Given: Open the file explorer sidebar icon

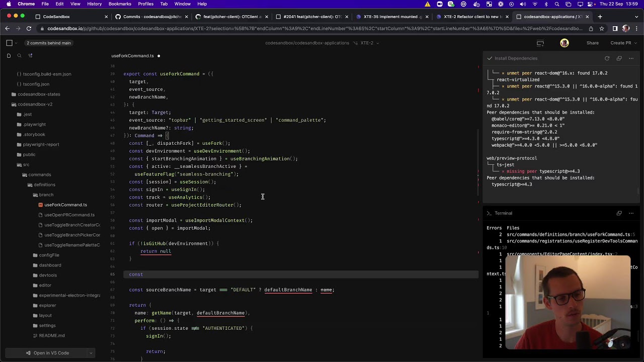Looking at the screenshot, I should [x=9, y=56].
